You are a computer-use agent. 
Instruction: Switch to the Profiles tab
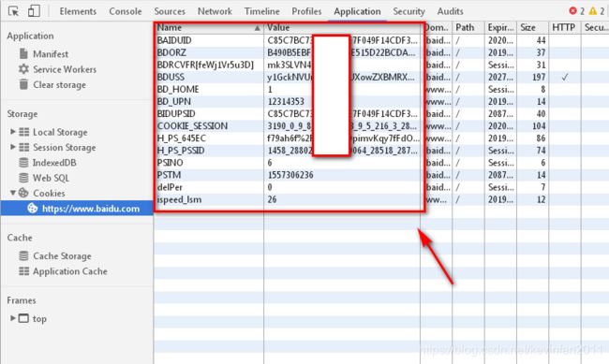pos(306,11)
